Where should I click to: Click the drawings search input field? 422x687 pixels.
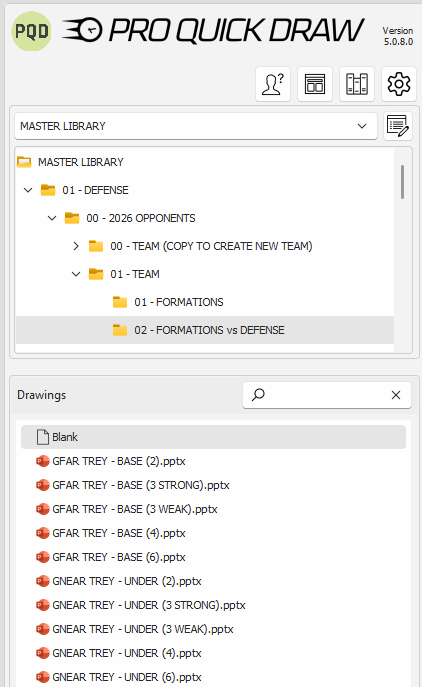point(327,395)
